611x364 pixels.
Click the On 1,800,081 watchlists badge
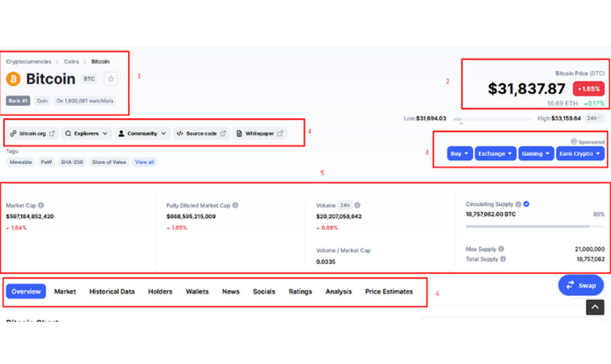coord(85,101)
